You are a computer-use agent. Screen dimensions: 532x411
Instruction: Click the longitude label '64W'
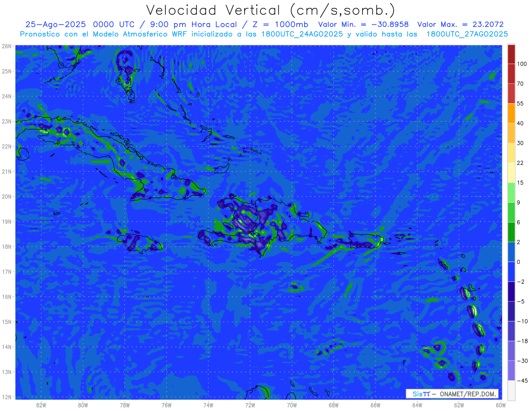[417, 405]
